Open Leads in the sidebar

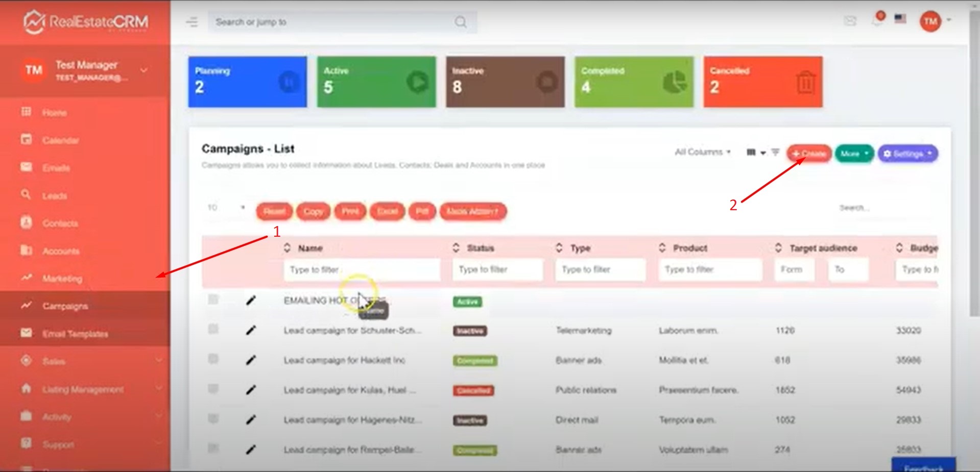point(55,196)
